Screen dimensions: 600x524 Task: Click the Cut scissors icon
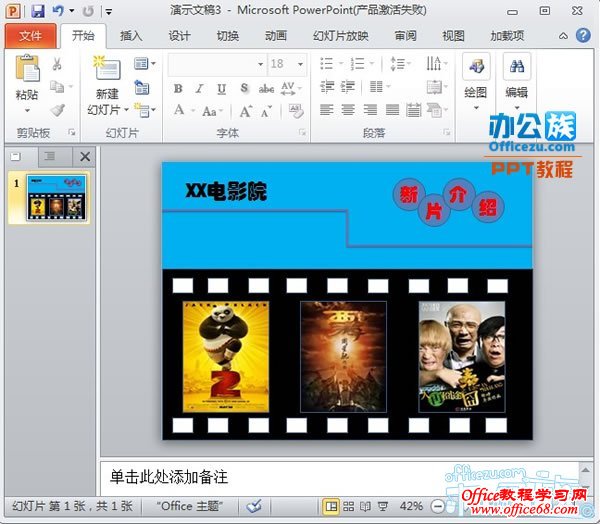(57, 64)
